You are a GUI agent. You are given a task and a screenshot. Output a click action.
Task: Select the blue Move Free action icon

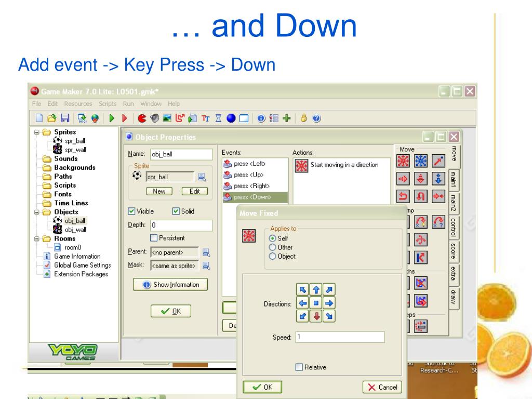[421, 161]
